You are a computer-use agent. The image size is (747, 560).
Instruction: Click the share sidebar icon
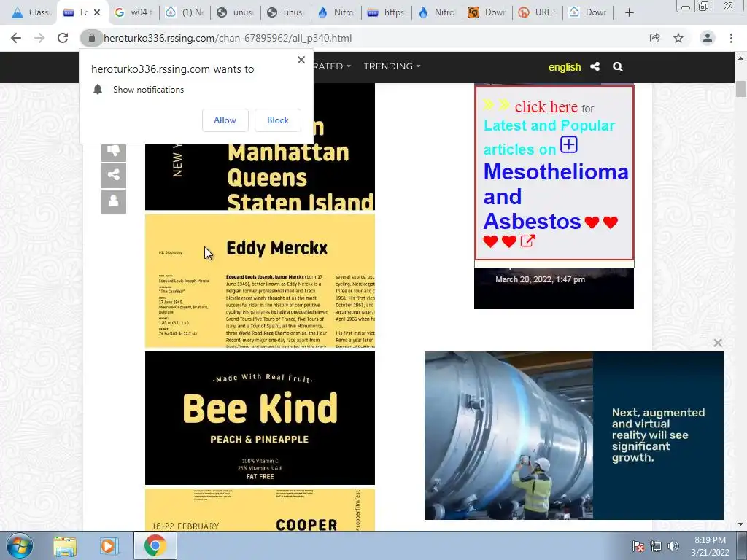[x=113, y=175]
